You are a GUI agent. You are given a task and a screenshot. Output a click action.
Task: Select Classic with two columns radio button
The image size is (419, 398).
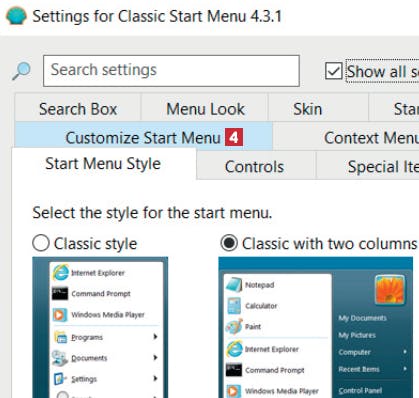pos(229,243)
